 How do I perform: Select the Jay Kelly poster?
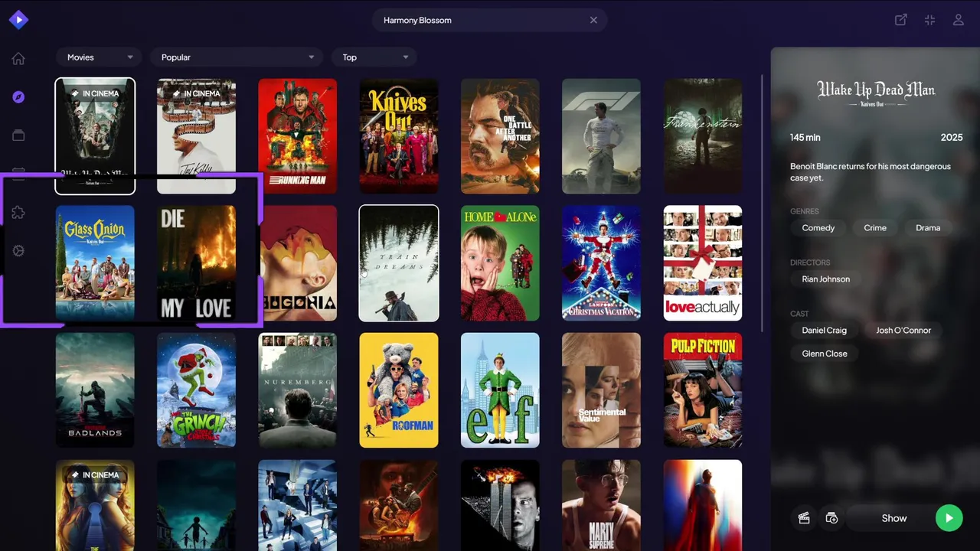click(197, 136)
